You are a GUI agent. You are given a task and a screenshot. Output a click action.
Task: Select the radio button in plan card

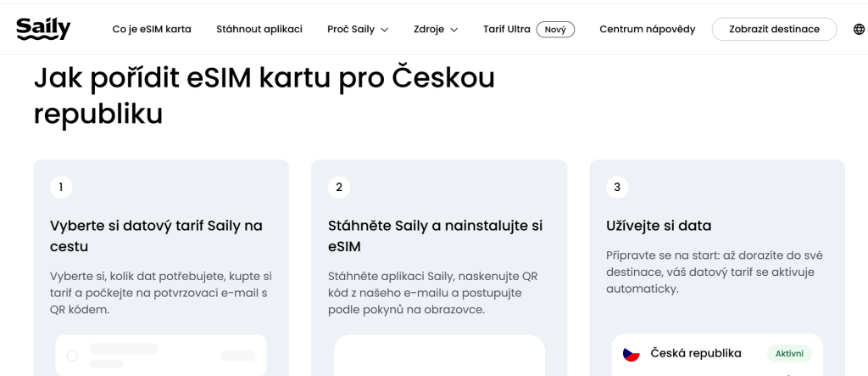pyautogui.click(x=72, y=356)
